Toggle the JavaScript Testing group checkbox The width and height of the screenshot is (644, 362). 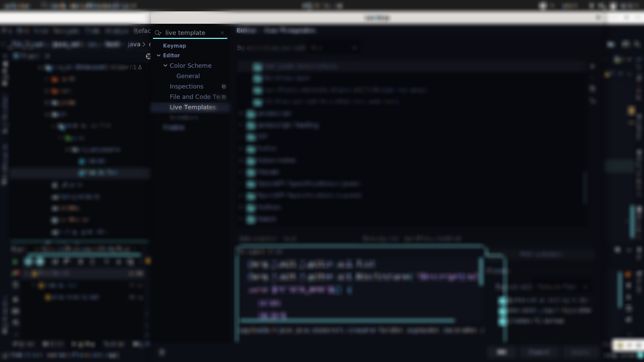[251, 125]
